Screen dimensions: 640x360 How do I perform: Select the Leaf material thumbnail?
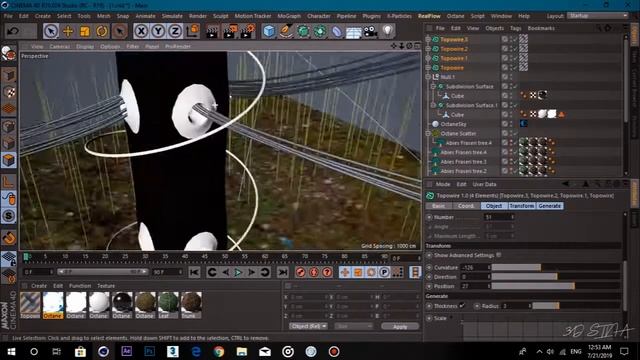(x=168, y=304)
